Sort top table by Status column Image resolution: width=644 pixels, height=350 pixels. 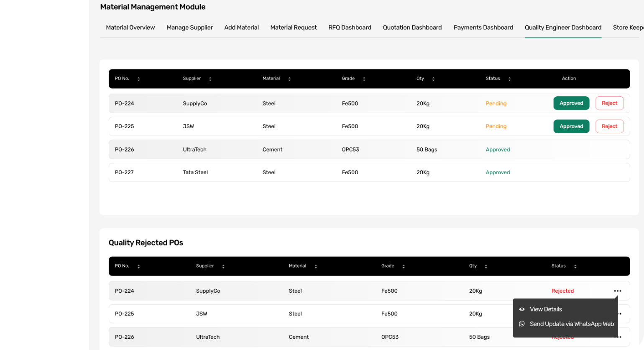coord(509,79)
